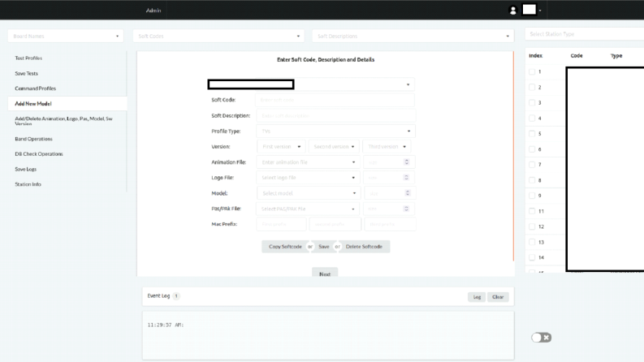
Task: Check the checkbox for index 9
Action: click(532, 196)
